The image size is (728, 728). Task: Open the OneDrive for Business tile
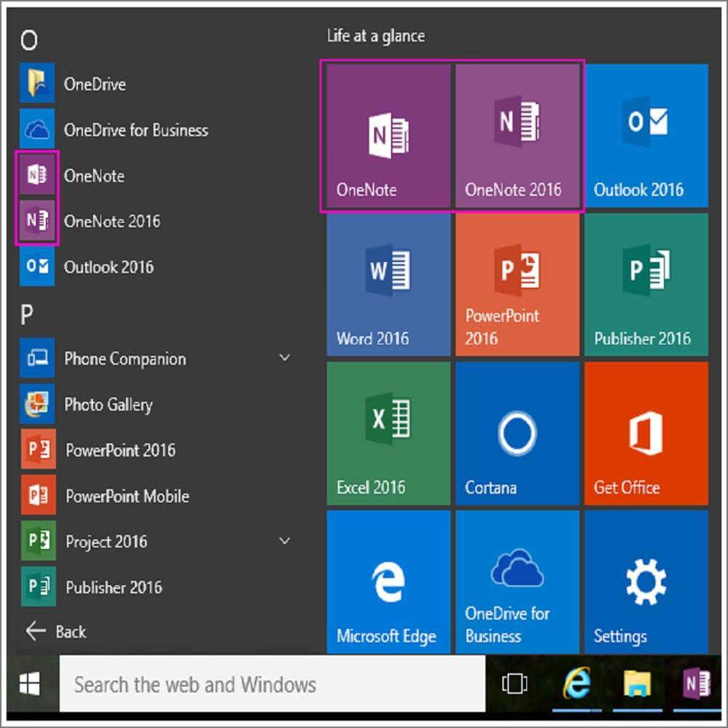point(517,582)
